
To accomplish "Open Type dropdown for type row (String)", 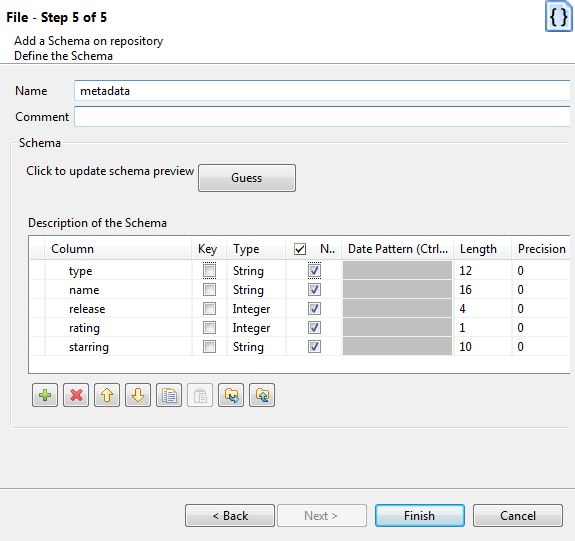I will (x=256, y=271).
